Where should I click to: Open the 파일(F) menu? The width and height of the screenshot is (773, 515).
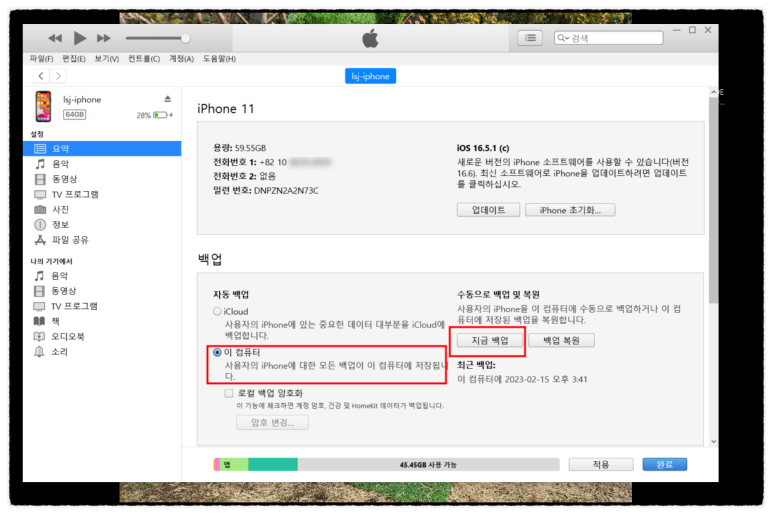[41, 59]
